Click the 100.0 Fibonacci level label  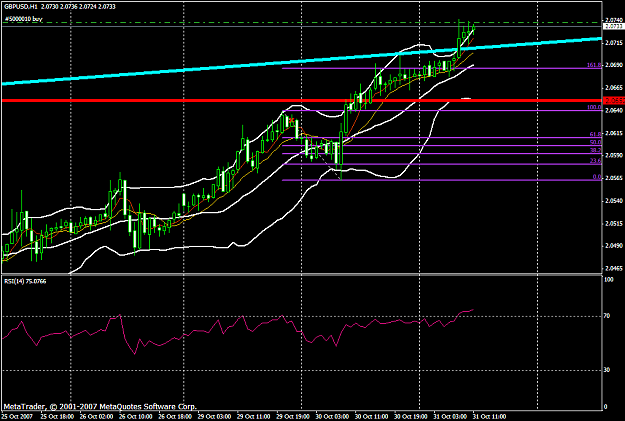coord(594,107)
